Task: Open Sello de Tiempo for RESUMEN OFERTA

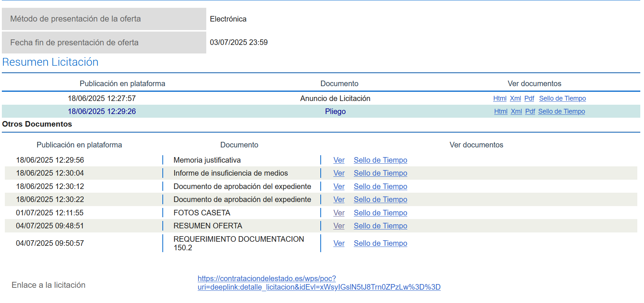Action: [x=380, y=226]
